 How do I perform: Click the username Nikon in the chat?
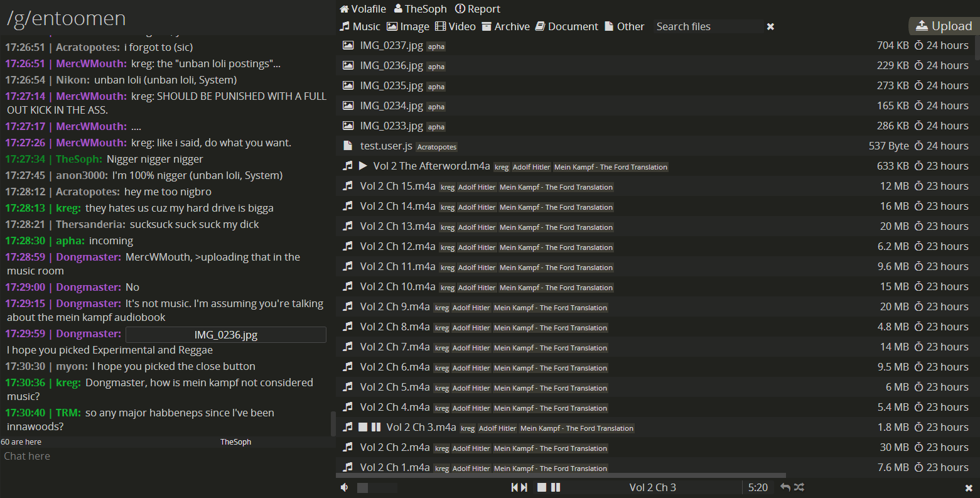point(71,80)
